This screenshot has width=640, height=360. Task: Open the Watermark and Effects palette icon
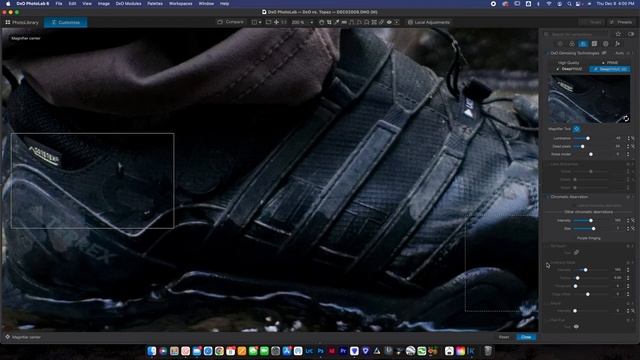pos(617,44)
